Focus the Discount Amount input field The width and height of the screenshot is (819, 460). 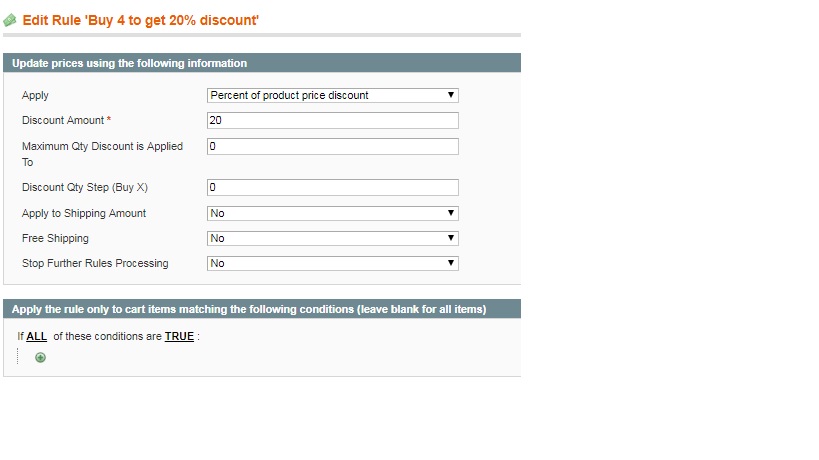[x=333, y=121]
